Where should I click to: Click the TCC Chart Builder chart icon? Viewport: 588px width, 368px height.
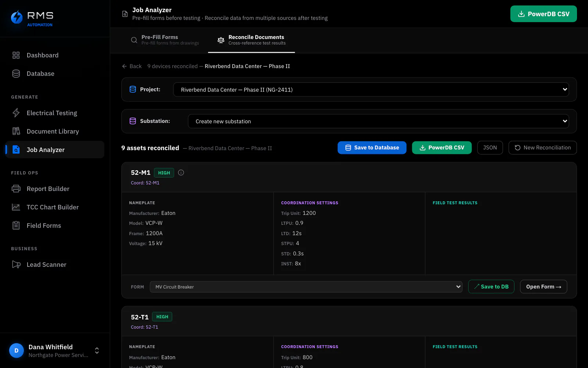pyautogui.click(x=16, y=207)
